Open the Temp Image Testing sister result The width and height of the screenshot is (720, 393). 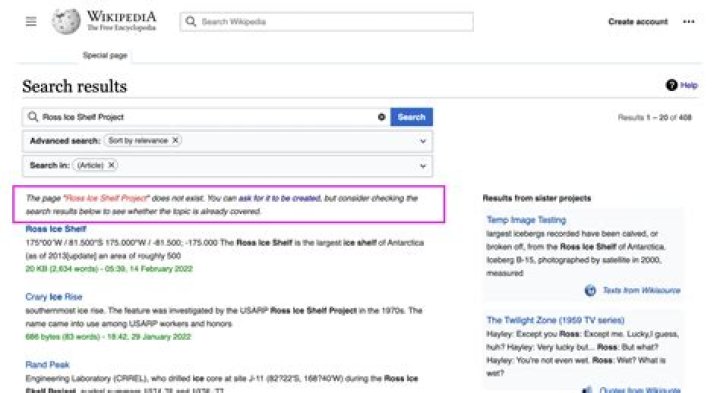pos(526,220)
